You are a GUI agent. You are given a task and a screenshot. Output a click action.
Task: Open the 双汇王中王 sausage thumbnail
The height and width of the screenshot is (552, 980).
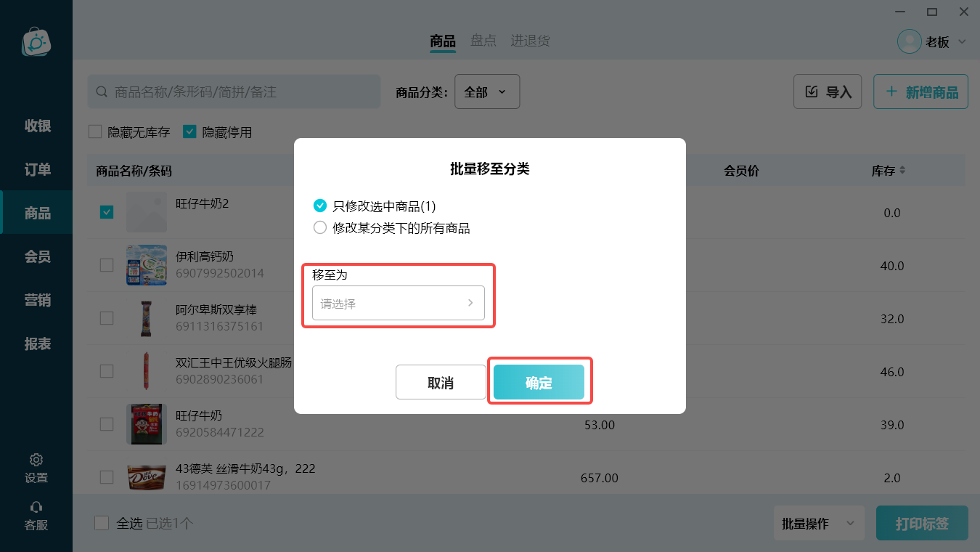(147, 371)
